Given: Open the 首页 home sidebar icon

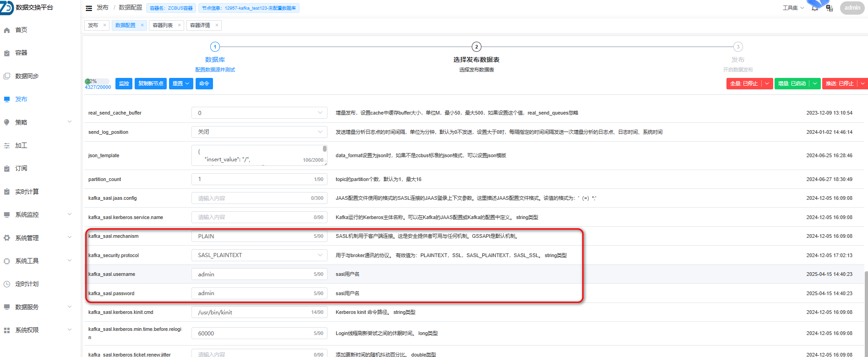Looking at the screenshot, I should coord(7,30).
